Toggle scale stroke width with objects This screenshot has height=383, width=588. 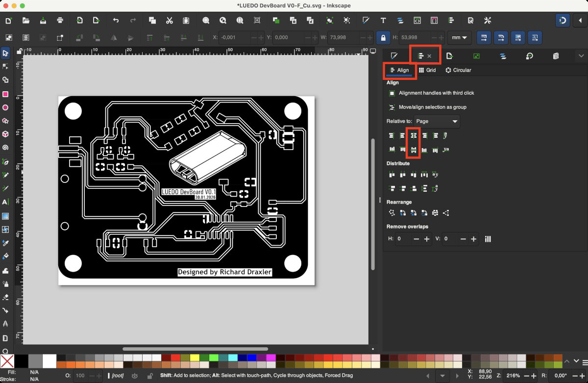[x=484, y=38]
